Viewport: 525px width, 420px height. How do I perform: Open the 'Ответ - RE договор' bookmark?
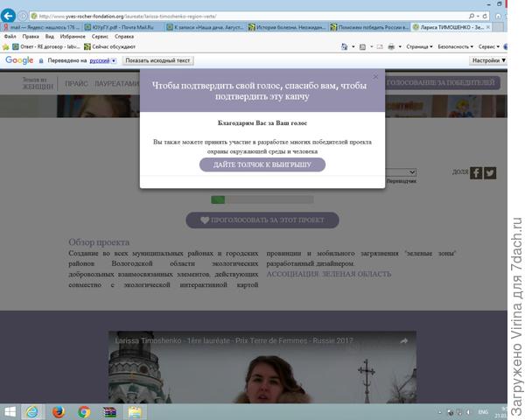[46, 47]
